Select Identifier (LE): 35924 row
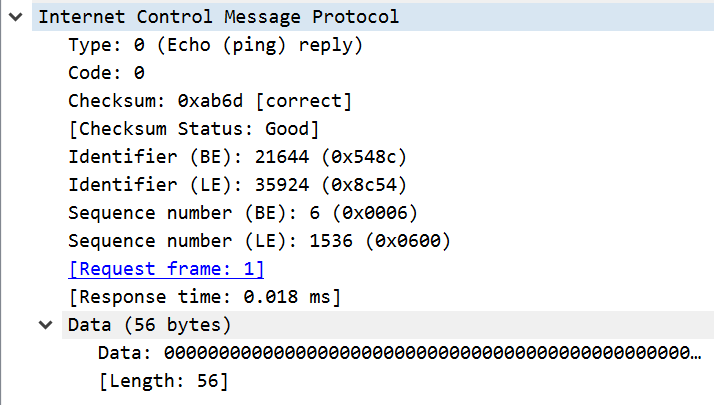Viewport: 714px width, 405px height. [237, 185]
